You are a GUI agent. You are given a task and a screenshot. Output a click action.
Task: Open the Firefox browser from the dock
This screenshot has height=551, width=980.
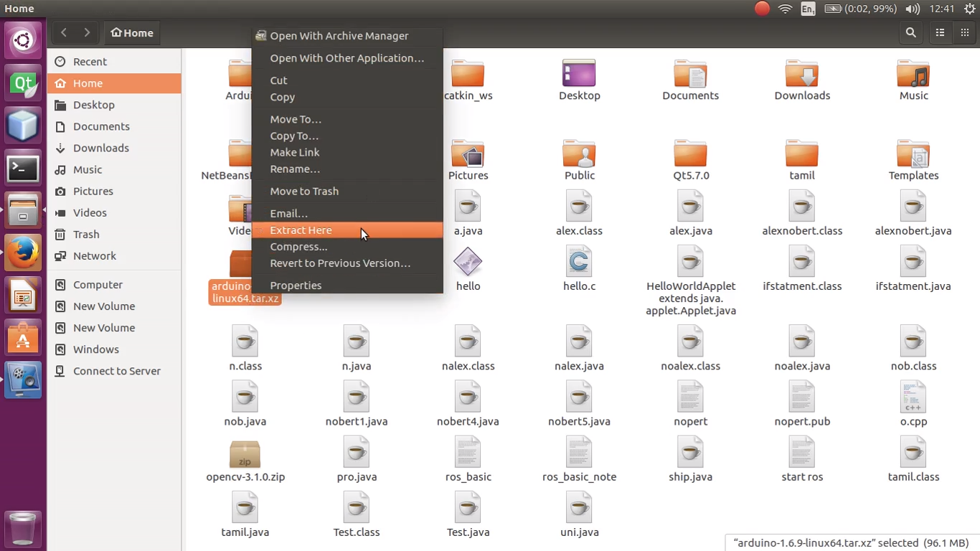point(23,252)
